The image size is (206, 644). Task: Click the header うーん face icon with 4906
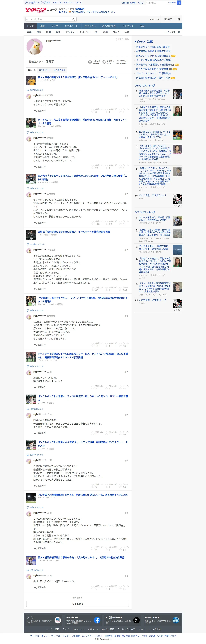click(x=117, y=62)
